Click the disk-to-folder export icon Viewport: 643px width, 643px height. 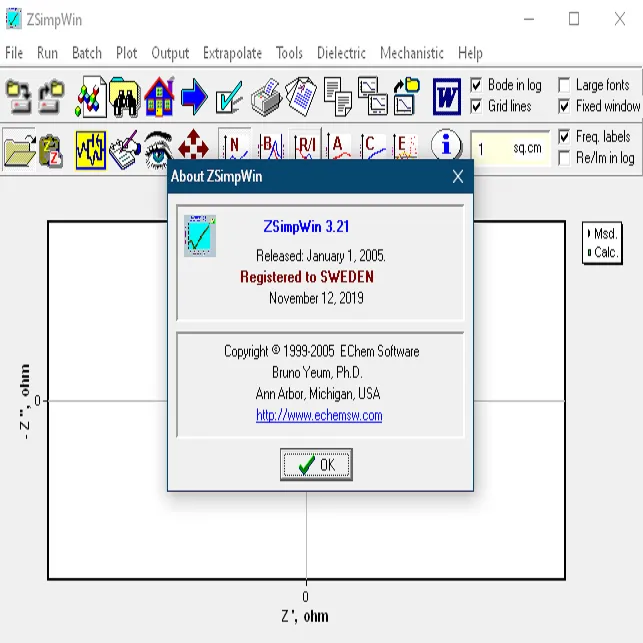coord(51,97)
